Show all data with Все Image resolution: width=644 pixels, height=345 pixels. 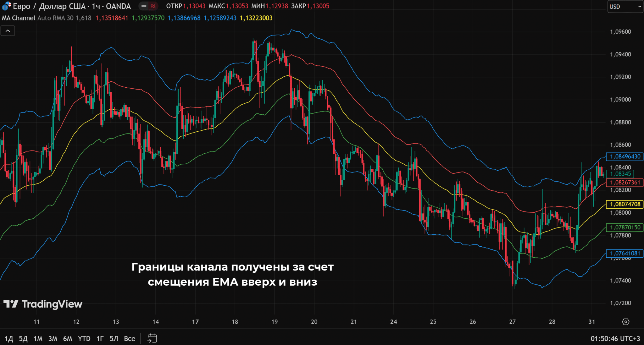point(130,339)
